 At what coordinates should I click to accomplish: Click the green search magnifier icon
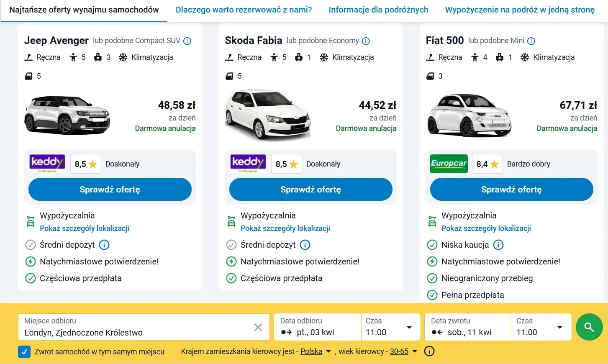tap(589, 327)
